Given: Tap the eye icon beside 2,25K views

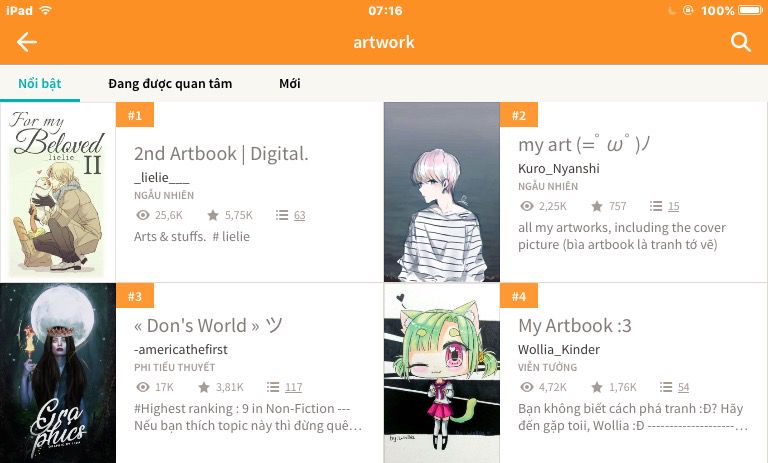Looking at the screenshot, I should pos(527,206).
